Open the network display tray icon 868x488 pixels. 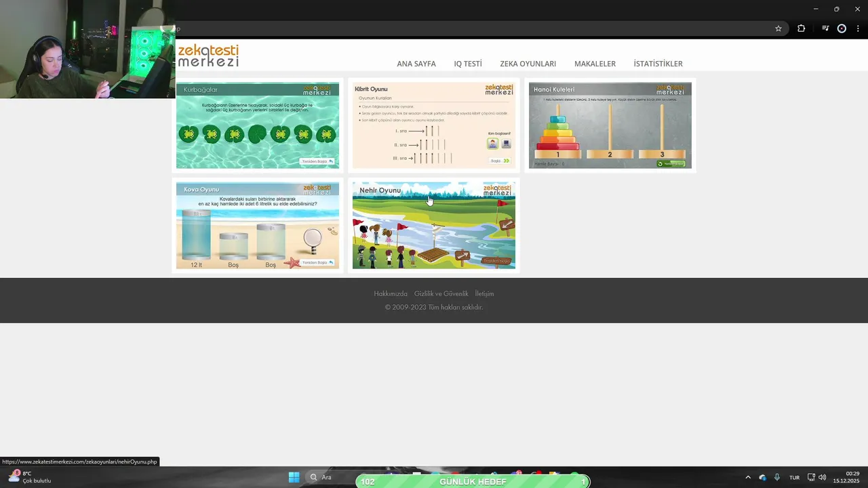click(x=811, y=477)
